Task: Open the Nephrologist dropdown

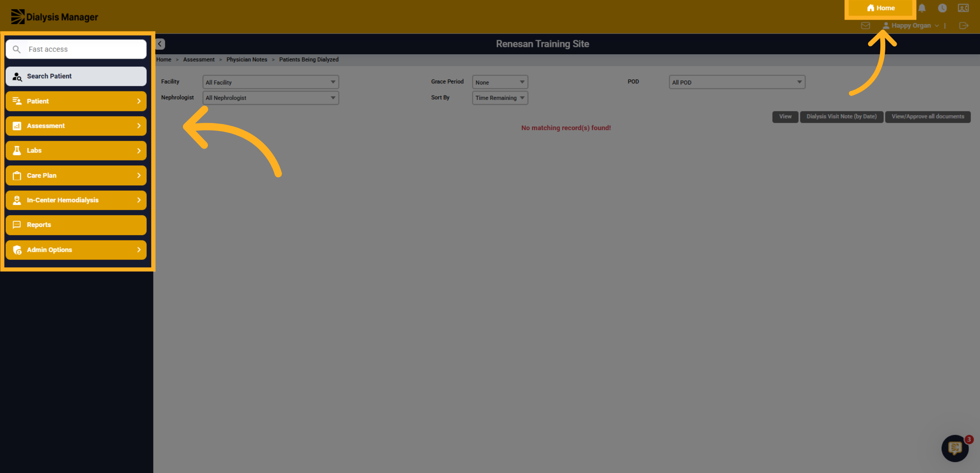Action: coord(271,98)
